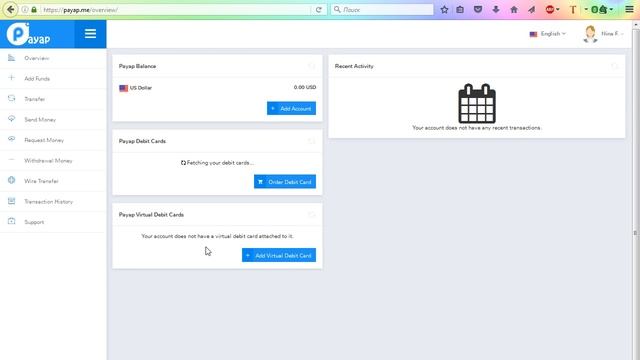The image size is (640, 360).
Task: Open Support in the sidebar
Action: click(x=53, y=222)
